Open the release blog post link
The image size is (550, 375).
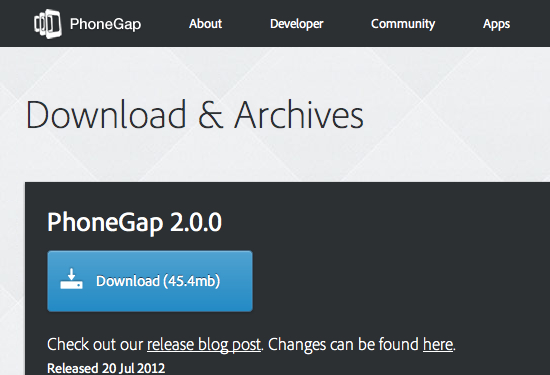click(204, 344)
